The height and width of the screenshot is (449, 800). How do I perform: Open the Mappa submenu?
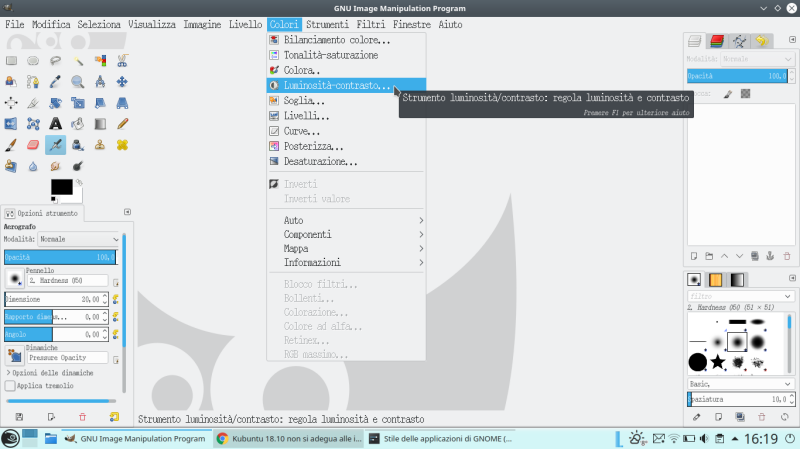[346, 248]
